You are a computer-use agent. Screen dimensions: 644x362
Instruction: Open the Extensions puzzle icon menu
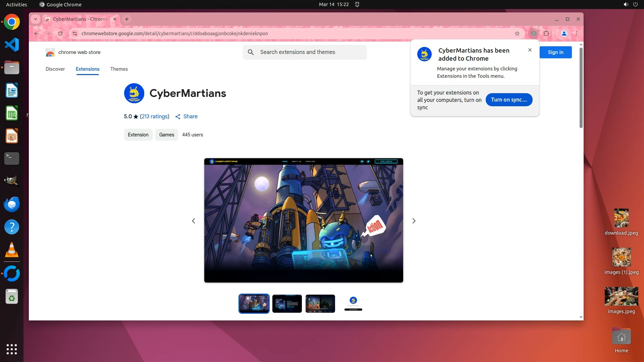(x=546, y=34)
